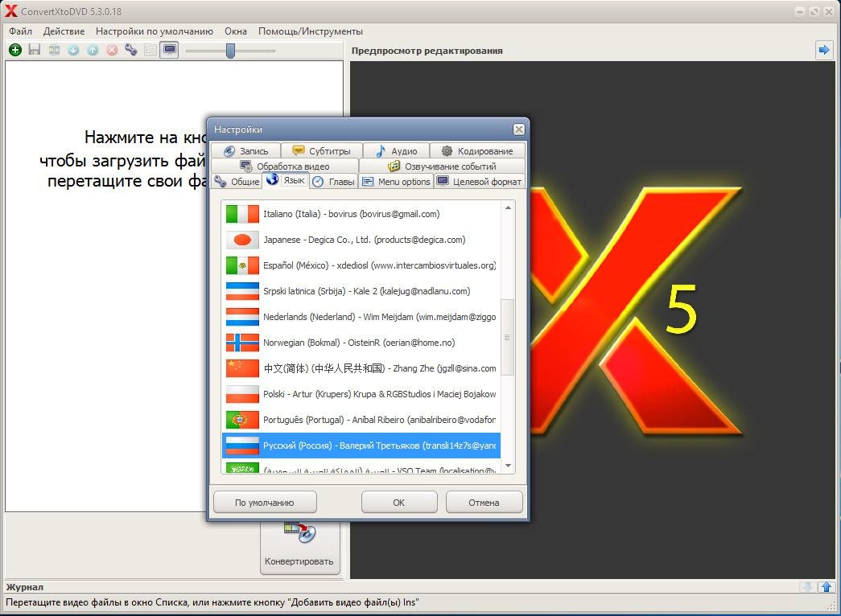The image size is (841, 616).
Task: Open the Окна menu
Action: [x=236, y=31]
